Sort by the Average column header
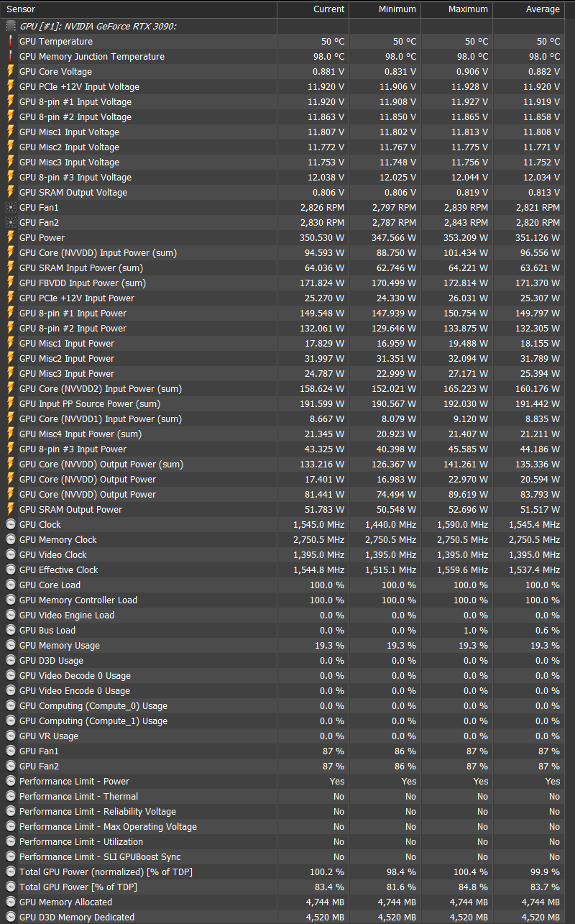575x924 pixels. (528, 9)
